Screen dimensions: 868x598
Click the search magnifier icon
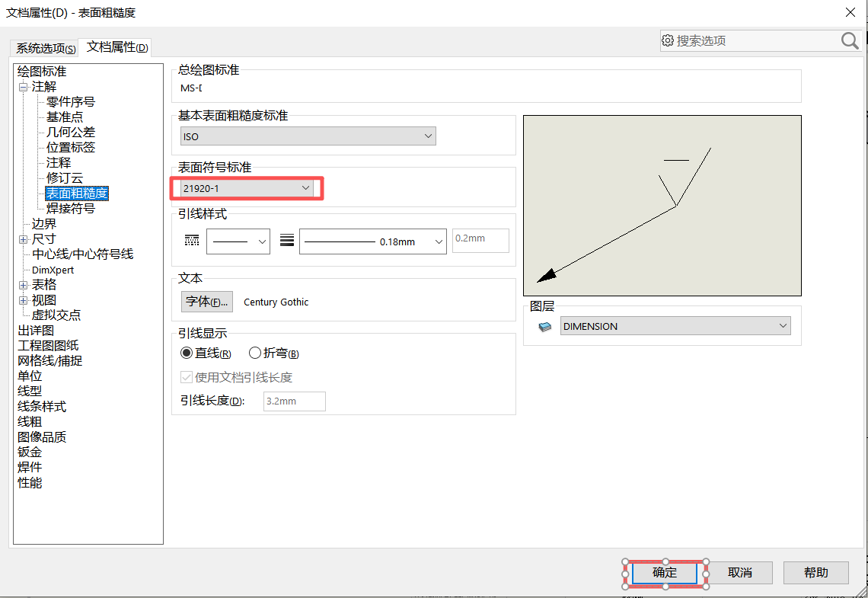pyautogui.click(x=850, y=41)
